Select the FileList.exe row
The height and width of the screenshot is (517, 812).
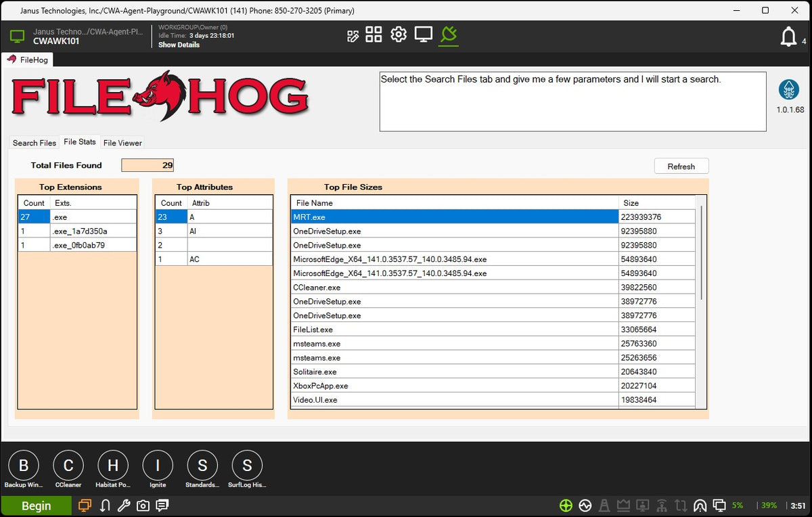click(493, 330)
